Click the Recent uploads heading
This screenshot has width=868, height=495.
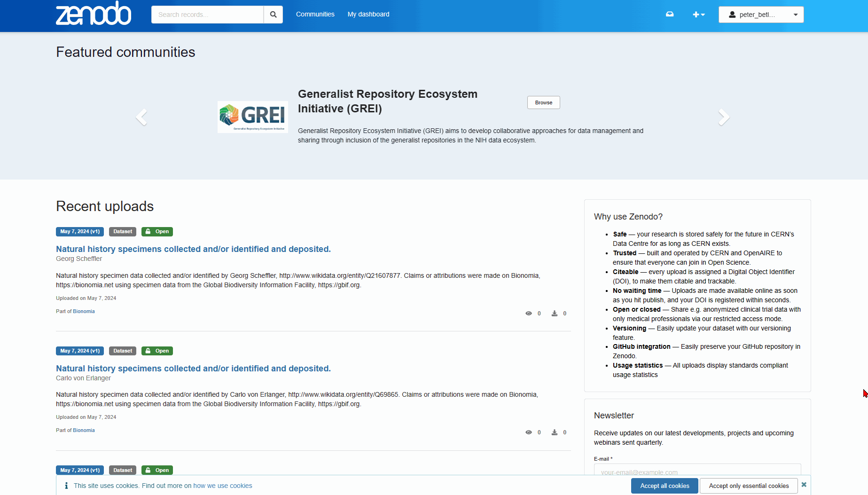(x=105, y=206)
